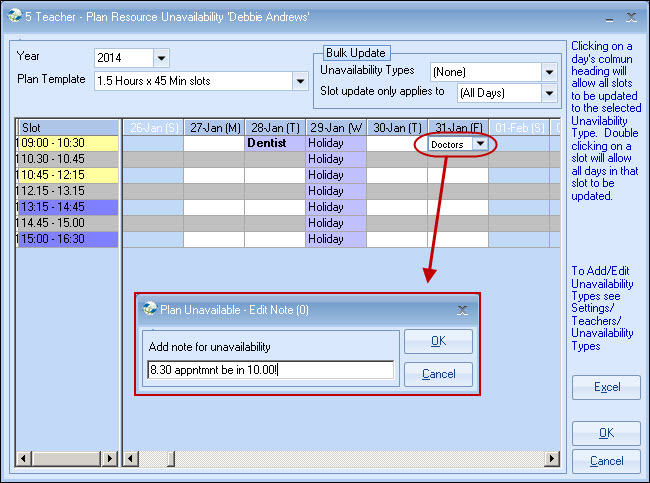The width and height of the screenshot is (650, 483).
Task: Open the Unavailability Types dropdown
Action: [548, 72]
